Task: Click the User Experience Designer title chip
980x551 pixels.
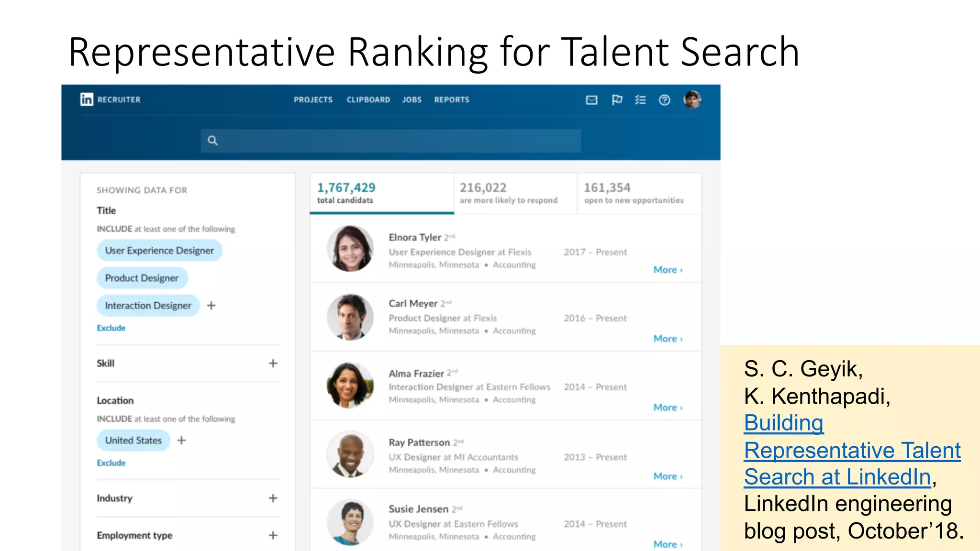Action: (159, 251)
